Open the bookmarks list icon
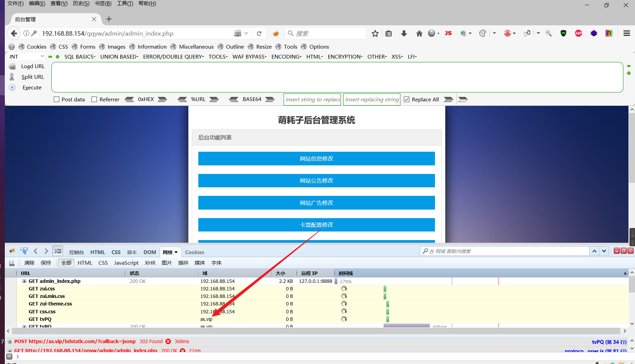This screenshot has height=364, width=635. (x=388, y=33)
